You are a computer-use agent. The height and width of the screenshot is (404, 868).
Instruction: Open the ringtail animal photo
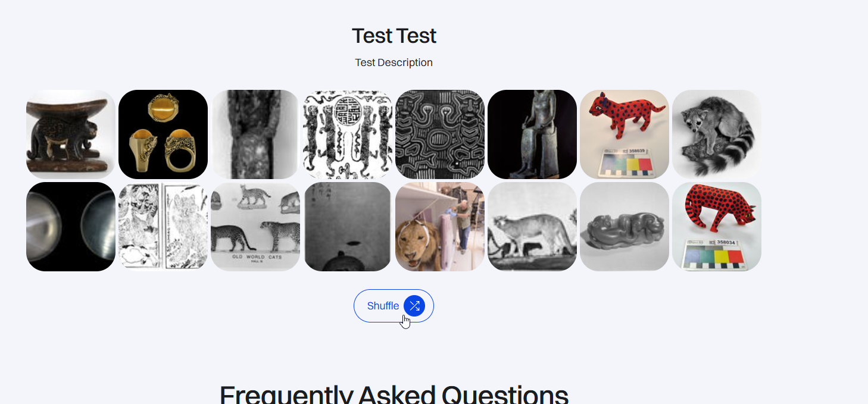(x=717, y=134)
